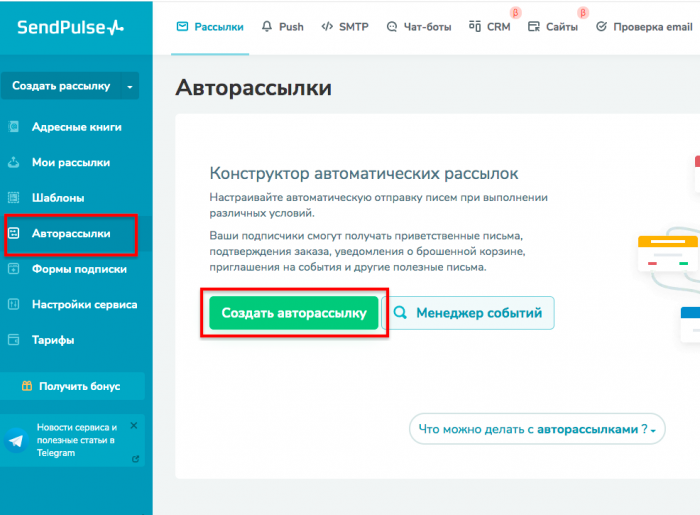The image size is (700, 515).
Task: Switch to the Push tab
Action: click(x=282, y=27)
